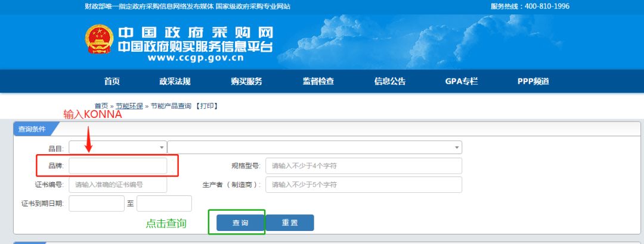
Task: Open the 首页 navigation menu item
Action: coord(112,81)
